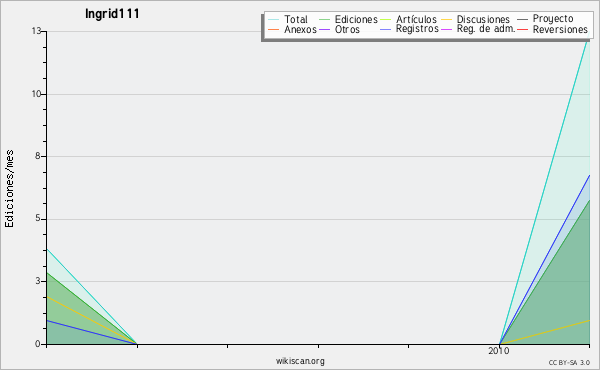Viewport: 600px width, 370px height.
Task: Click the Registros legend label
Action: point(417,29)
